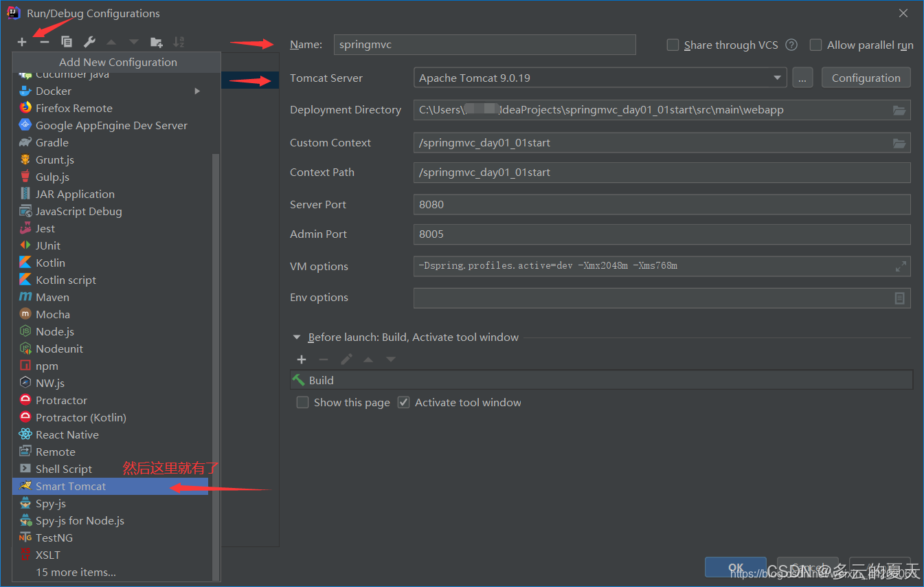Collapse the Before launch section
The image size is (924, 587).
pyautogui.click(x=297, y=337)
